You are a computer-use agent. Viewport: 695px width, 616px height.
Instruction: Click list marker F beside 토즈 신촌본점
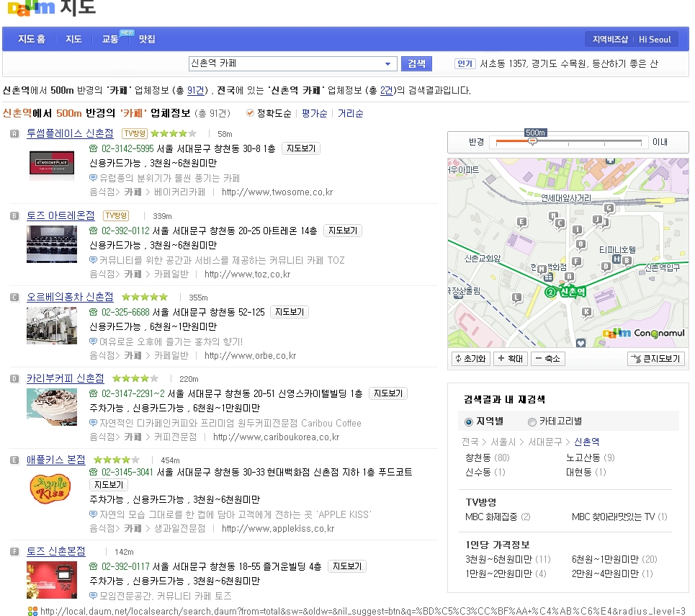14,552
